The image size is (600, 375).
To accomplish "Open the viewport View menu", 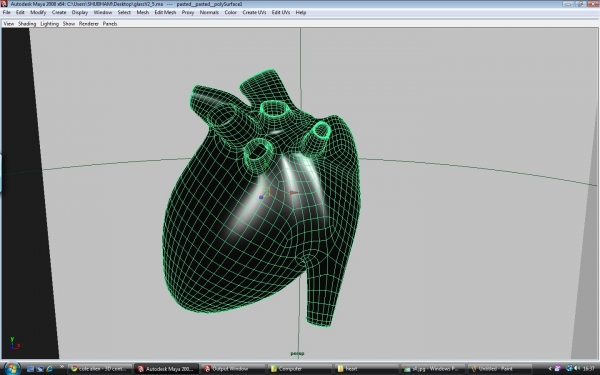I will [x=9, y=24].
